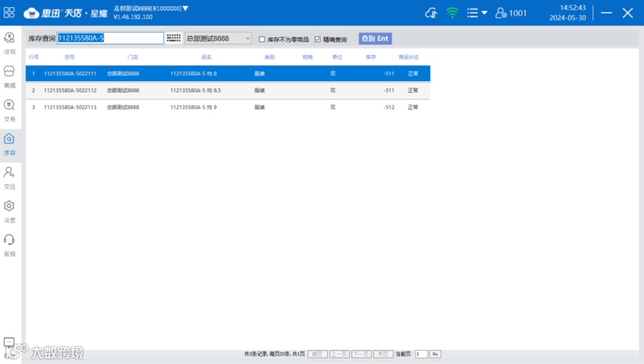Click product name 112135580A-5 均 9
This screenshot has width=644, height=364.
(193, 107)
